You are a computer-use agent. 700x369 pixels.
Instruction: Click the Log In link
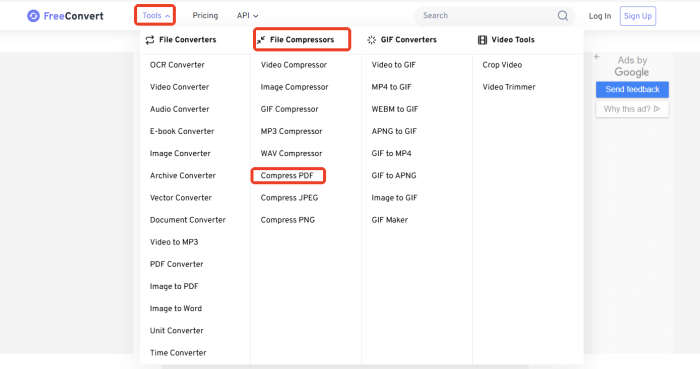tap(600, 16)
